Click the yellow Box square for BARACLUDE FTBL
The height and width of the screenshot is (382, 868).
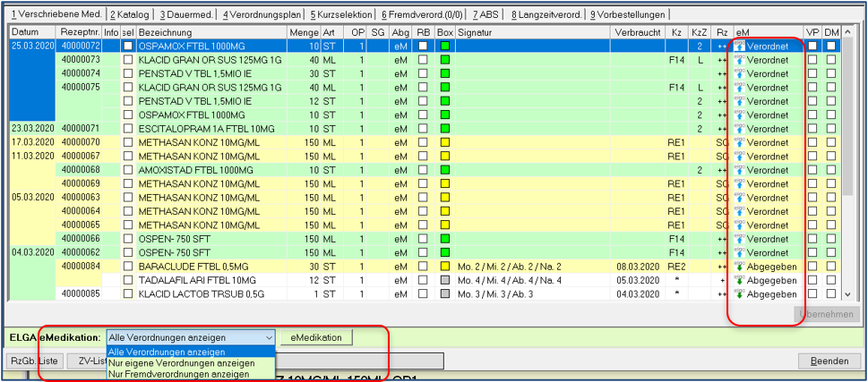point(444,267)
